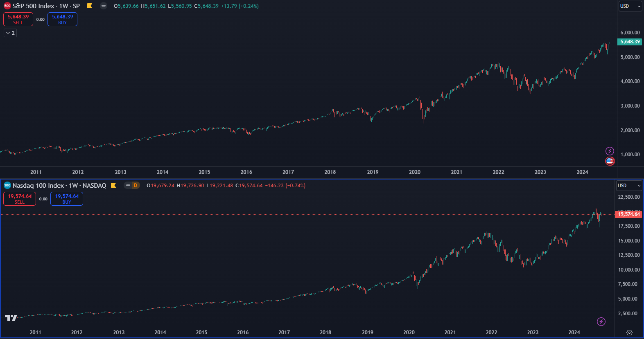Open chart settings gear icon
644x339 pixels.
pos(630,332)
